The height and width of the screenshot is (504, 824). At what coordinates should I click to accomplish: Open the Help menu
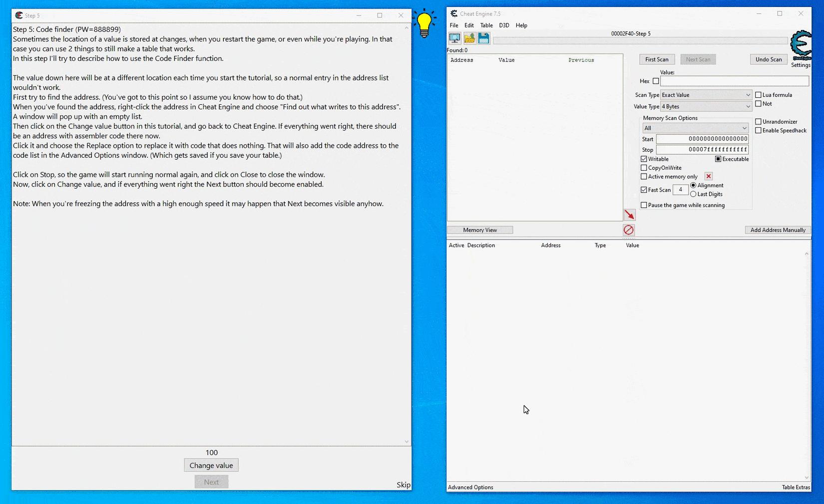[x=521, y=25]
